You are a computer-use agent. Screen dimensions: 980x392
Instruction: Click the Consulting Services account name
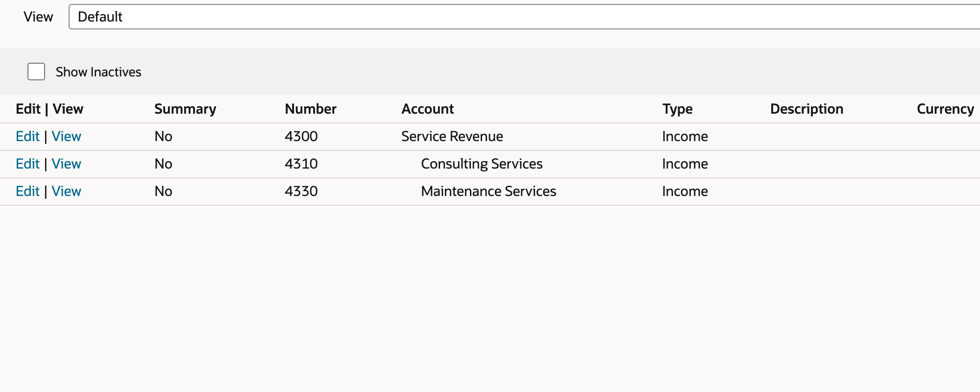[482, 164]
